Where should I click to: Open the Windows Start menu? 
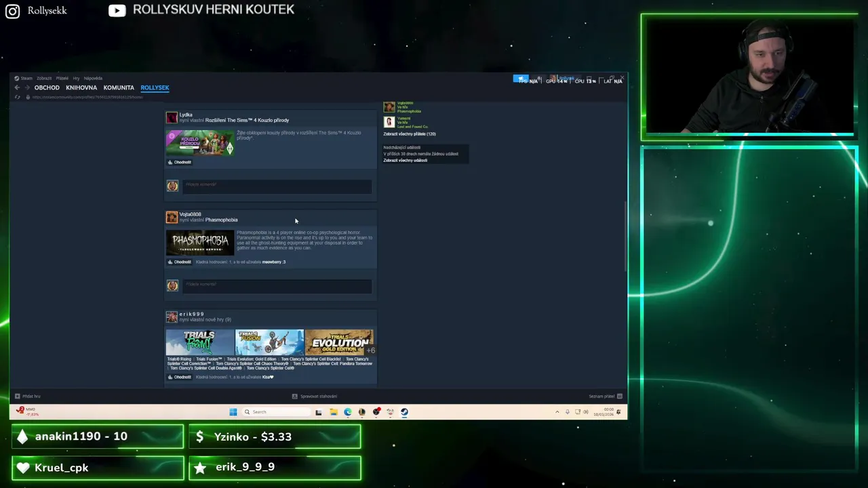233,412
